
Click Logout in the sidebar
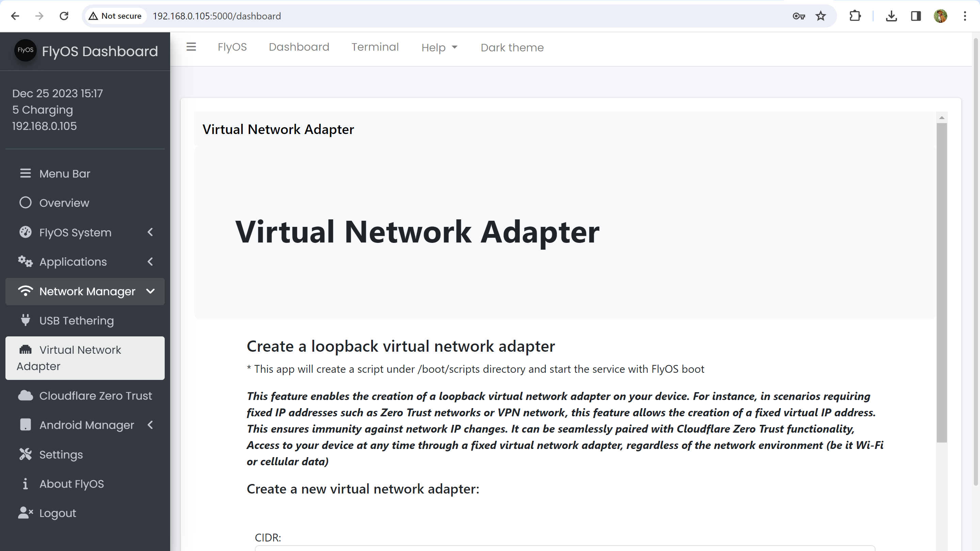pos(58,513)
